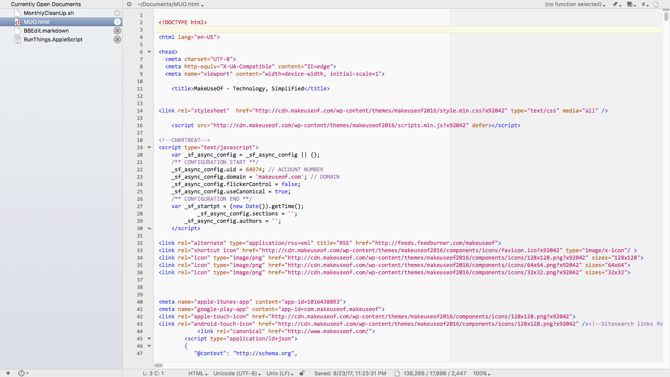Close the RunThings.AppleScript document

[x=117, y=39]
